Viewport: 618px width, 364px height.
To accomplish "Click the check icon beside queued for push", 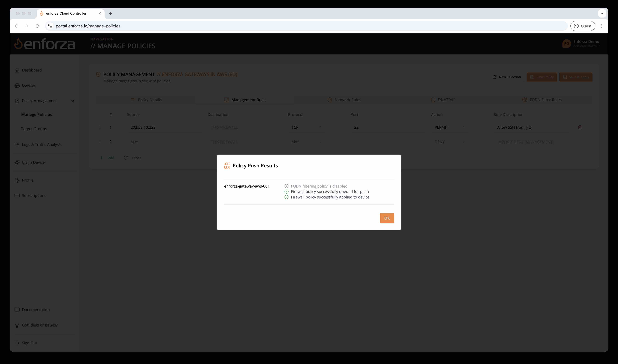I will (x=286, y=192).
